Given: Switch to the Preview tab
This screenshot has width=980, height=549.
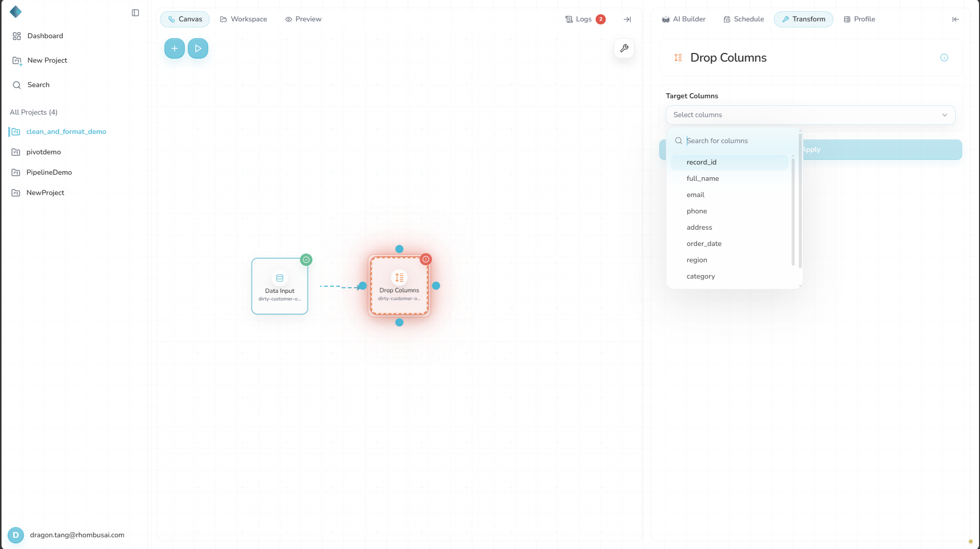Looking at the screenshot, I should 303,19.
